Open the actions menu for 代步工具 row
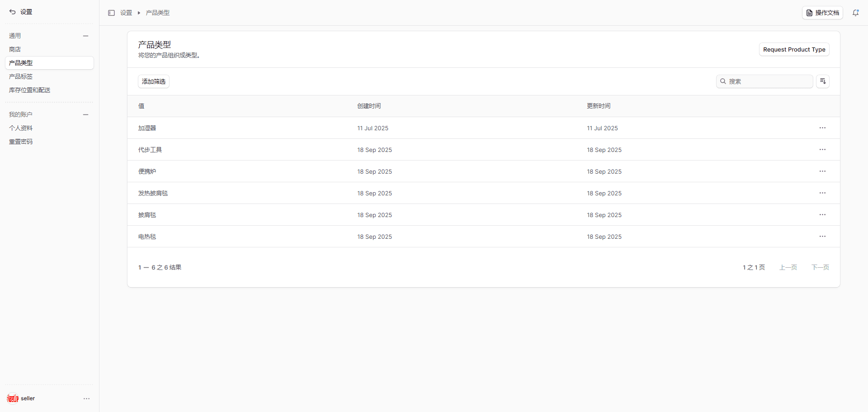The height and width of the screenshot is (412, 868). pos(822,150)
